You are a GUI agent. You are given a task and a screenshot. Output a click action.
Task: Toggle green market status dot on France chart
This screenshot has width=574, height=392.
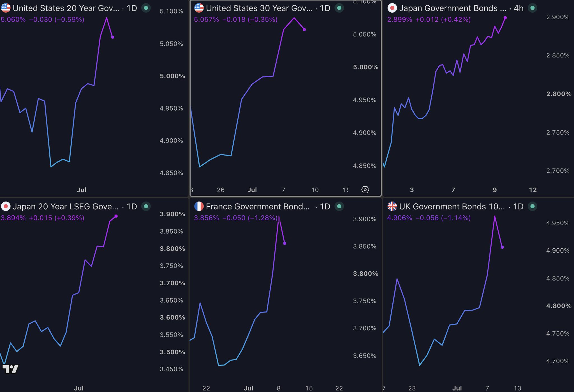pos(339,206)
